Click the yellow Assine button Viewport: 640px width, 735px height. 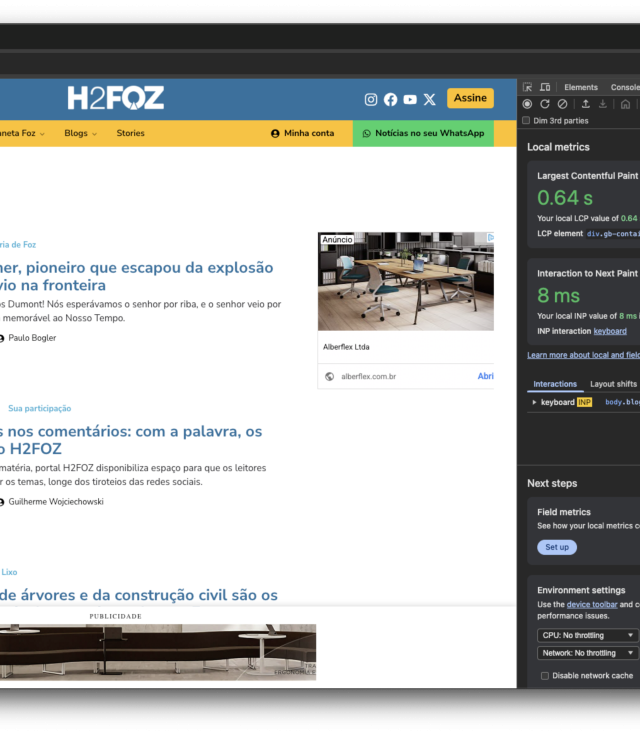(x=470, y=98)
